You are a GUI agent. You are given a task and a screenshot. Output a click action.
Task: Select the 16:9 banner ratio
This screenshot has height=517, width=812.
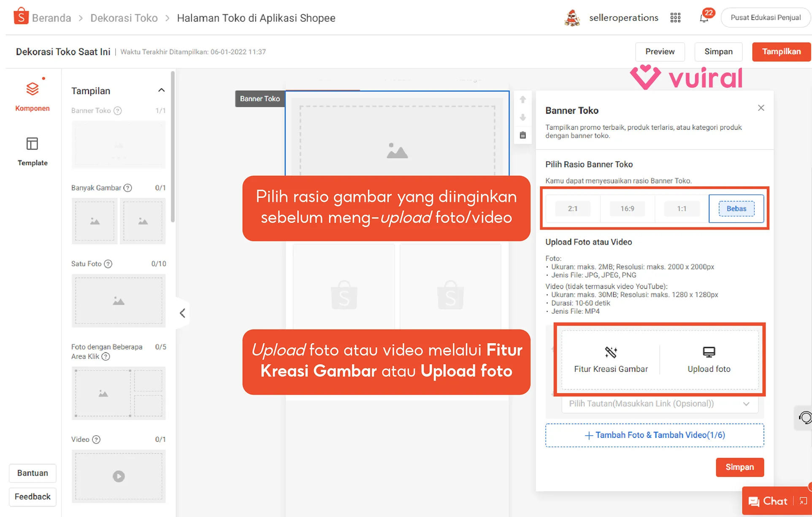[627, 209]
